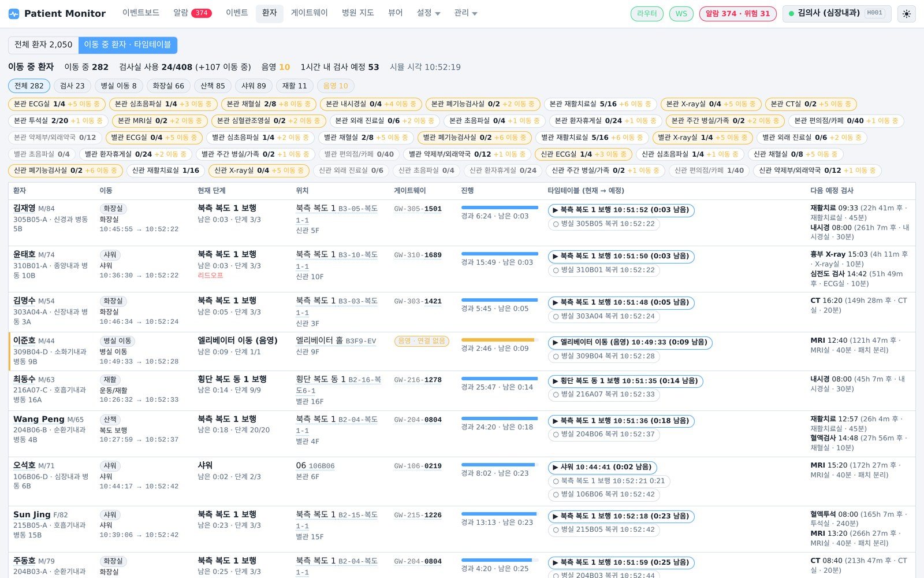
Task: Open gateway link GW-106-0219
Action: click(418, 466)
